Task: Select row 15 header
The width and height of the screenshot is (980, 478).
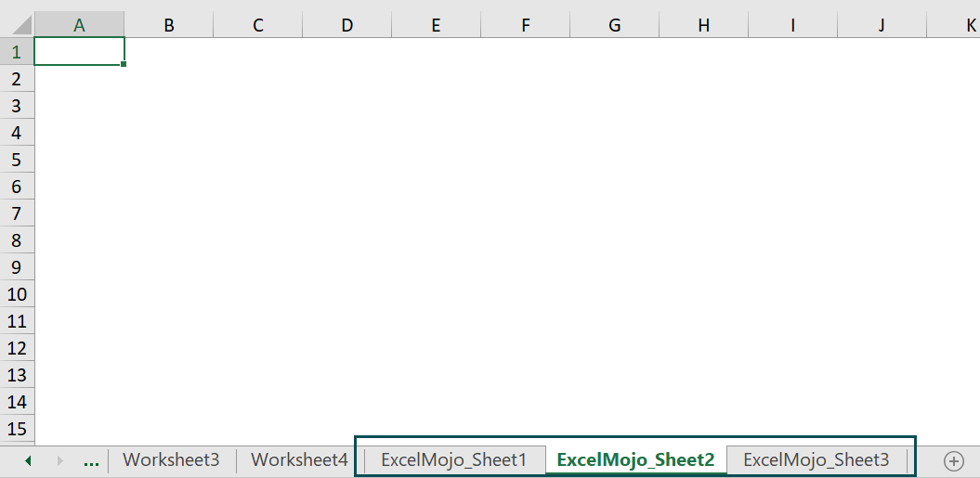Action: click(16, 429)
